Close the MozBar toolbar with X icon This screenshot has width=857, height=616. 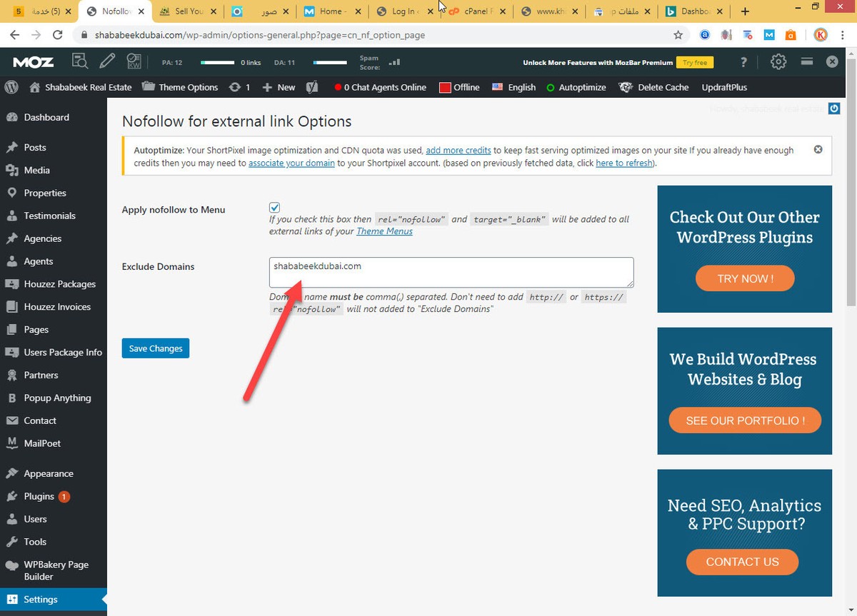click(x=832, y=62)
